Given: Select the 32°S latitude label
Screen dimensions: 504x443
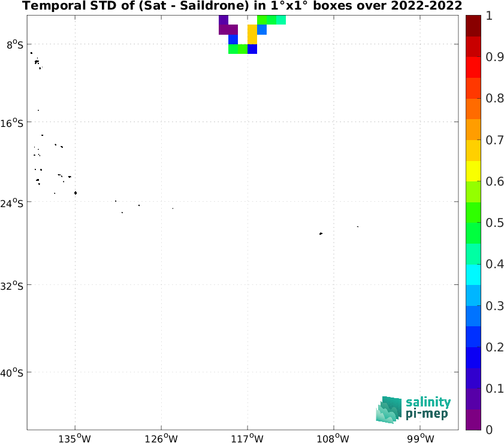Looking at the screenshot, I should tap(12, 286).
